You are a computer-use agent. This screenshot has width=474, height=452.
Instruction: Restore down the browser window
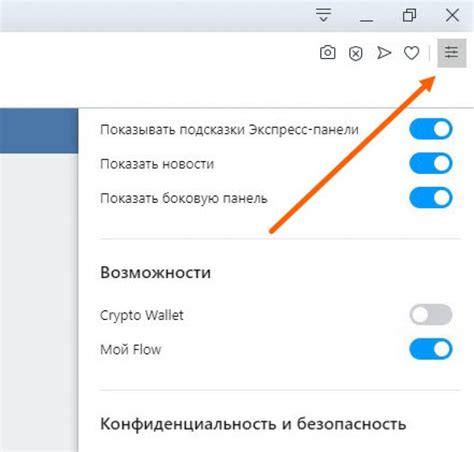(409, 15)
